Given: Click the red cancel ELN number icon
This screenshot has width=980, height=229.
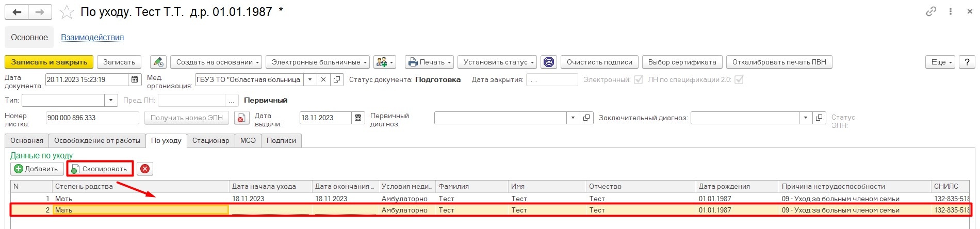Looking at the screenshot, I should (x=241, y=118).
